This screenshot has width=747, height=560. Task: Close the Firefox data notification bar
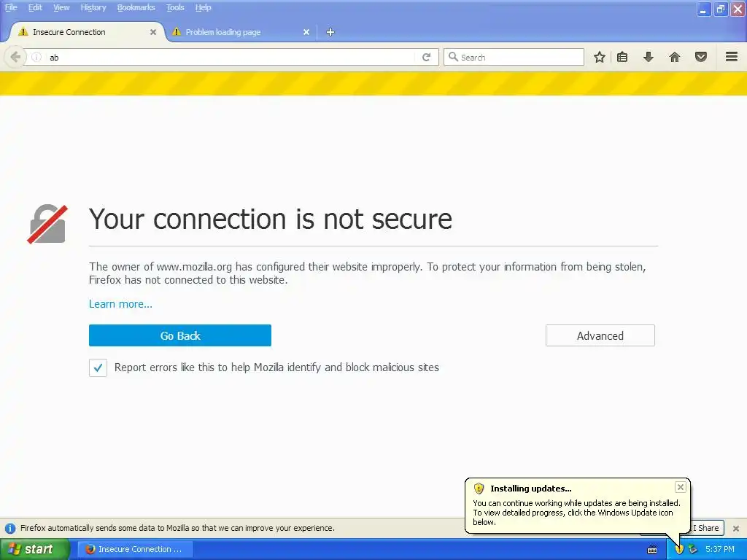(735, 528)
